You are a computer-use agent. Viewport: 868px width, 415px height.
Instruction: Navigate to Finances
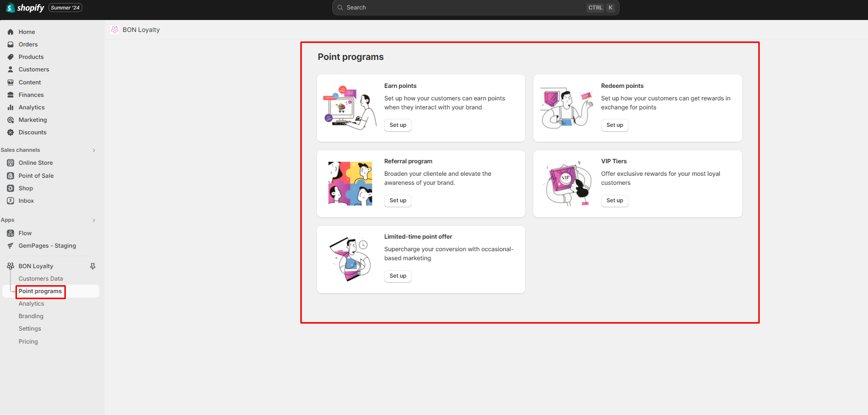tap(31, 95)
